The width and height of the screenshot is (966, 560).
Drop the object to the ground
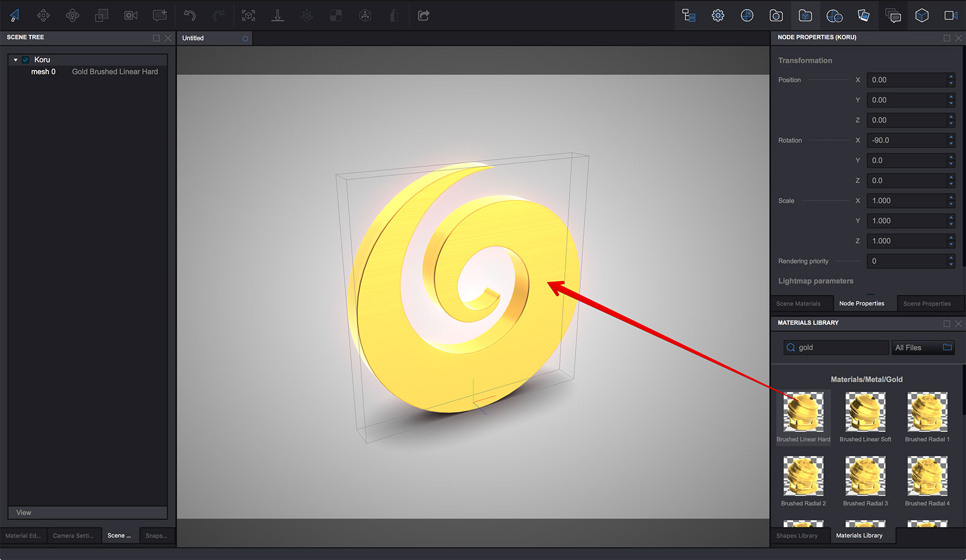click(278, 15)
